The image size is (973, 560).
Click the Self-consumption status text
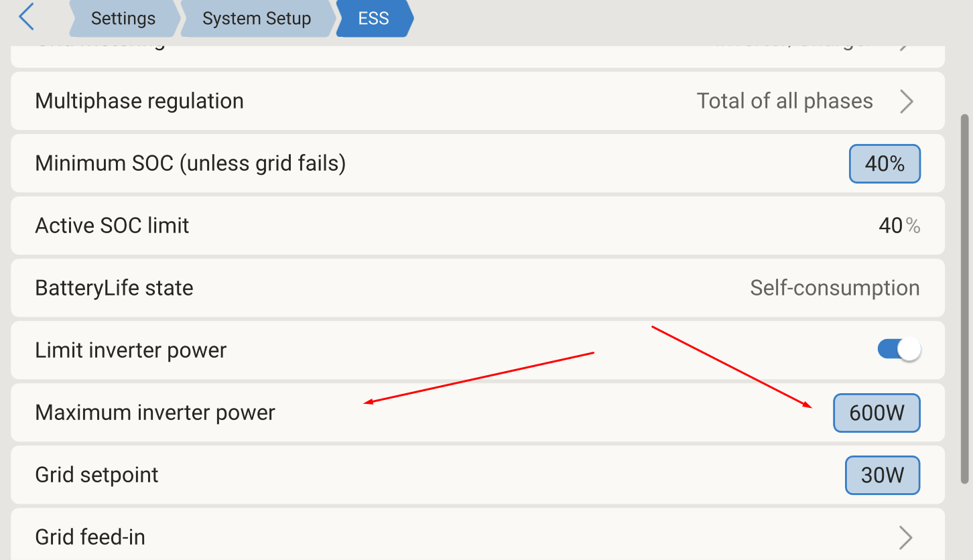834,288
